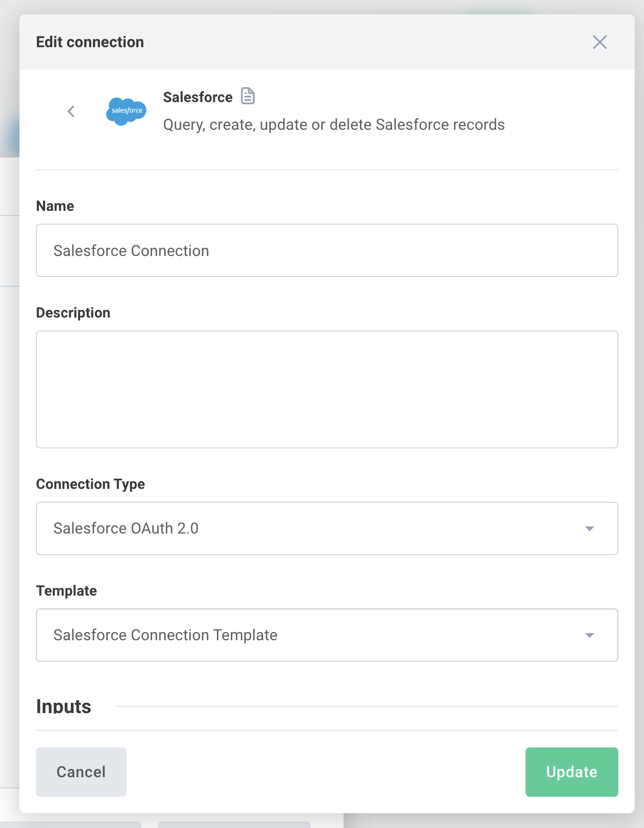
Task: Click the Template dropdown chevron
Action: click(590, 635)
